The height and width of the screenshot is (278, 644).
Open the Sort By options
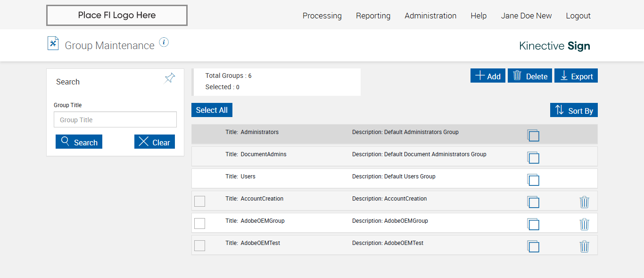(574, 110)
